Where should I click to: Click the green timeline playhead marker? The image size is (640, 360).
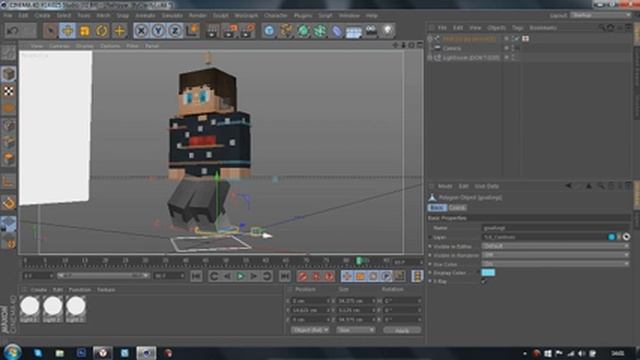tap(359, 260)
